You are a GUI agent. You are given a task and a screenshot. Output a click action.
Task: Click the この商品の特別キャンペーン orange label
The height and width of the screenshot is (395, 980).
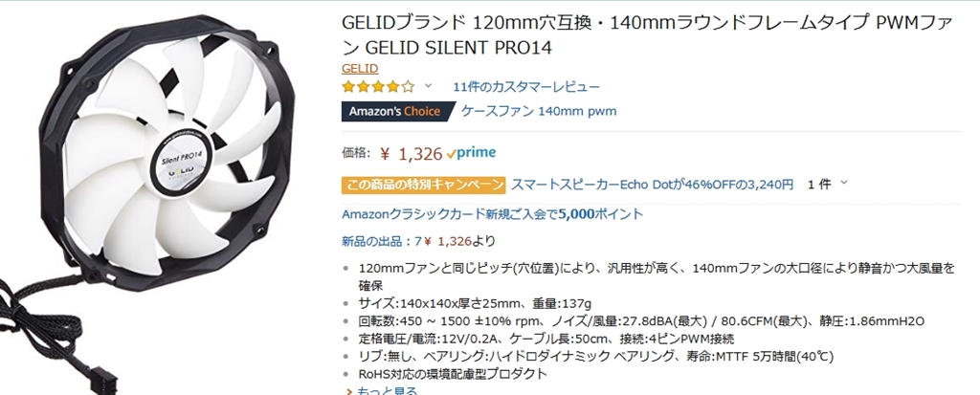(x=423, y=184)
